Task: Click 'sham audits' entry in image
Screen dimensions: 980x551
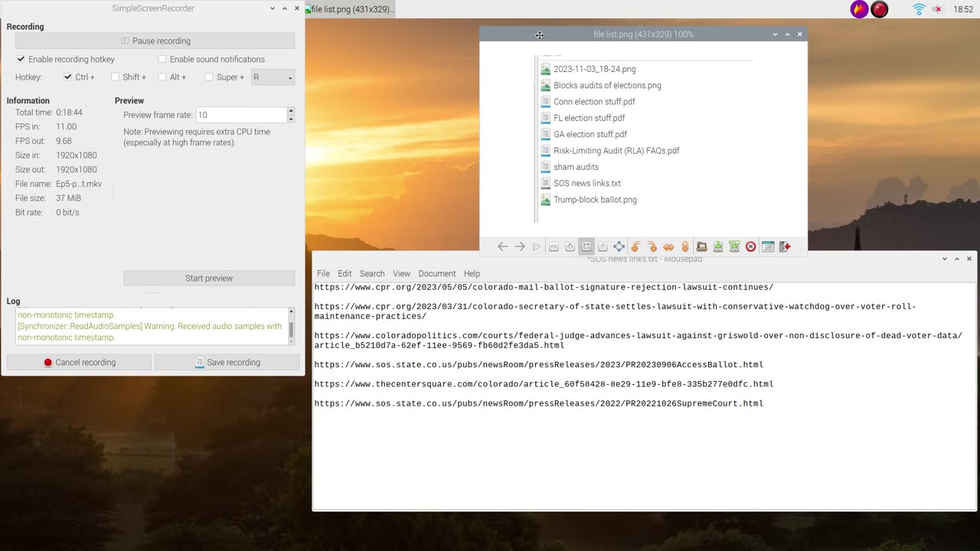Action: (x=577, y=167)
